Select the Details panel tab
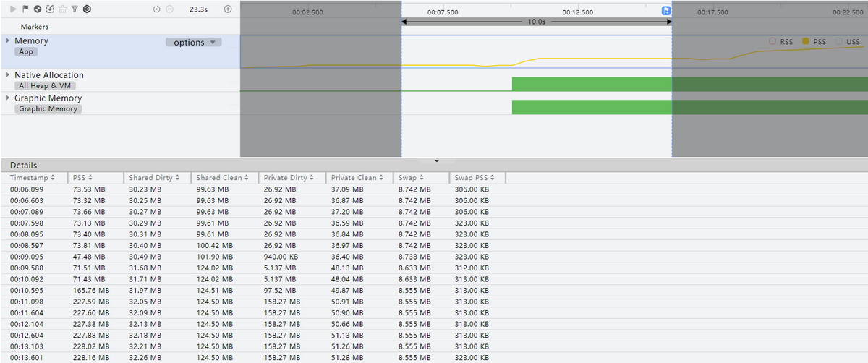The height and width of the screenshot is (363, 868). tap(23, 166)
